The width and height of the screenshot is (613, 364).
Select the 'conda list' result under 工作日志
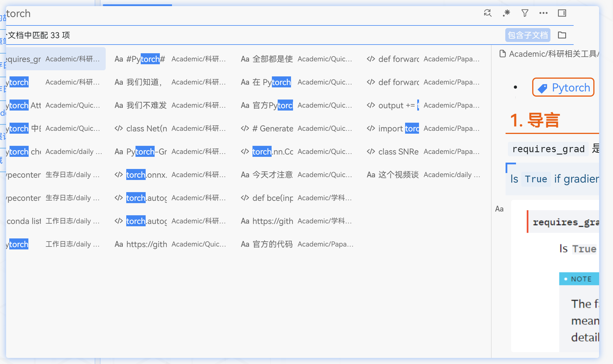43,221
